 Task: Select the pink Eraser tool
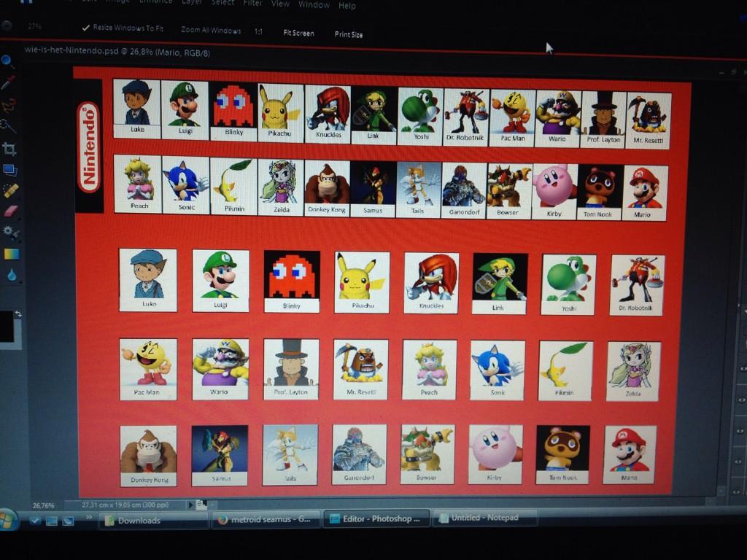[x=10, y=211]
